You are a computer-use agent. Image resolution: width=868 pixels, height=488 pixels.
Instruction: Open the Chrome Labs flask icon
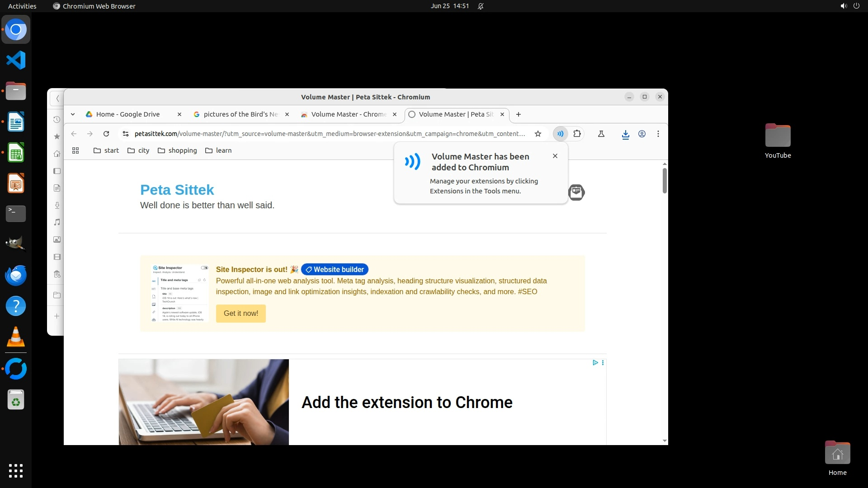point(601,134)
